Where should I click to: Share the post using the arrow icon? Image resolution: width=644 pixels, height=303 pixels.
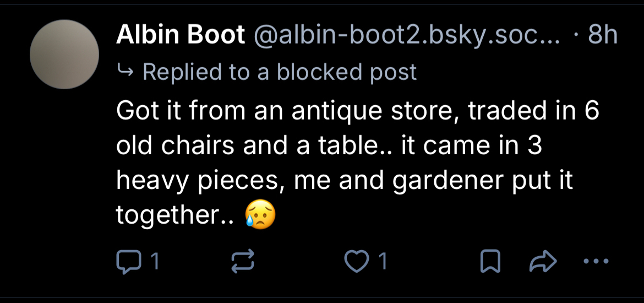coord(543,262)
